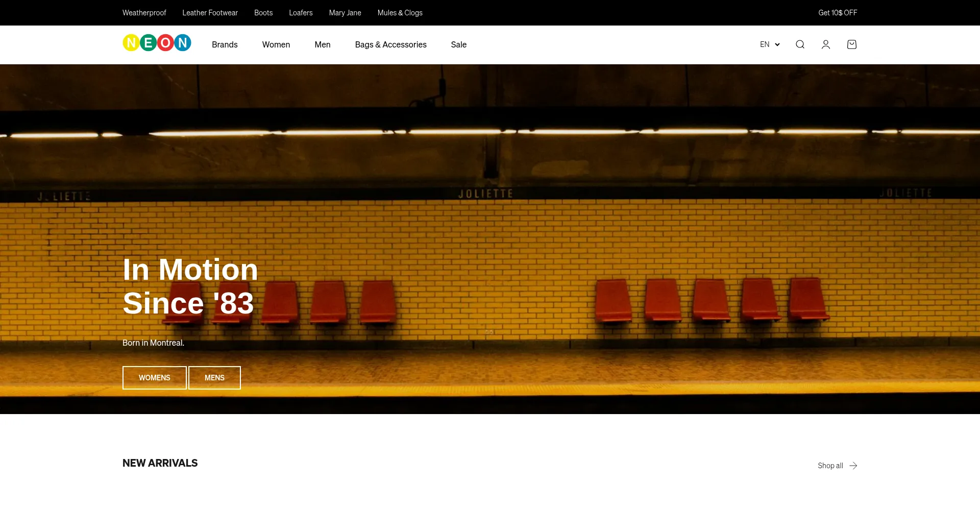Open the search icon

800,44
